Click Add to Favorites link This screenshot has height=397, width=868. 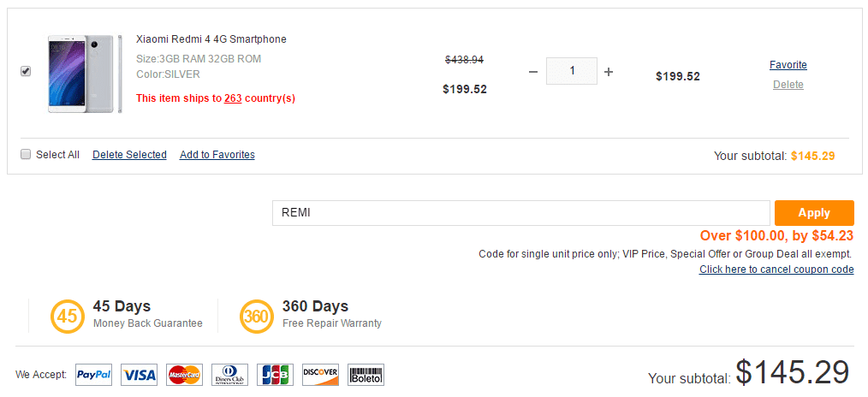pos(217,155)
